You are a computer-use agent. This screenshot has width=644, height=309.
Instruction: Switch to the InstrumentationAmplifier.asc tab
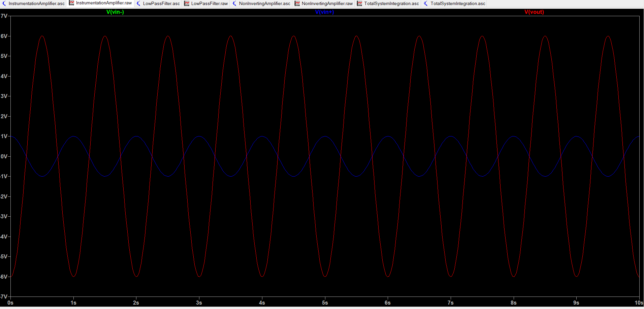click(x=33, y=3)
